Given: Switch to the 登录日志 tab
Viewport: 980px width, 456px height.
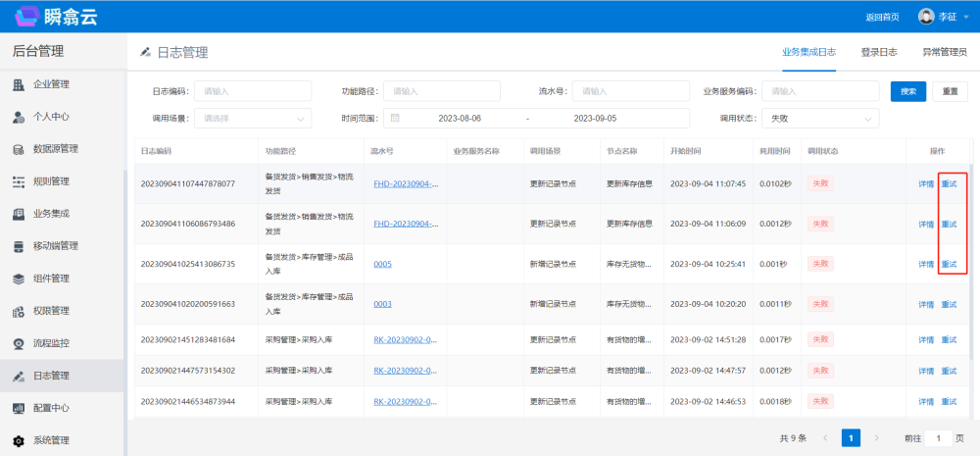Looking at the screenshot, I should [x=878, y=52].
